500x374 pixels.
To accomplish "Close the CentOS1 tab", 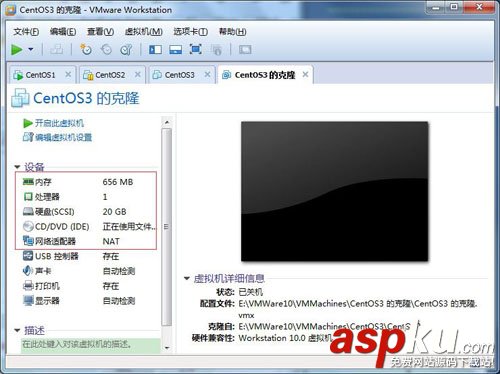I will click(x=68, y=74).
